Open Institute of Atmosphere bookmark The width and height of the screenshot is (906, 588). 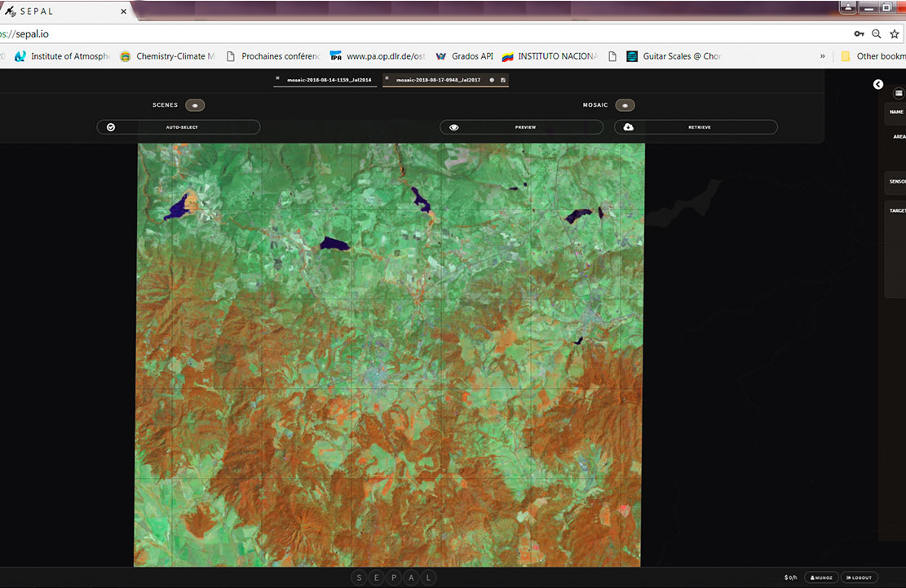(63, 56)
